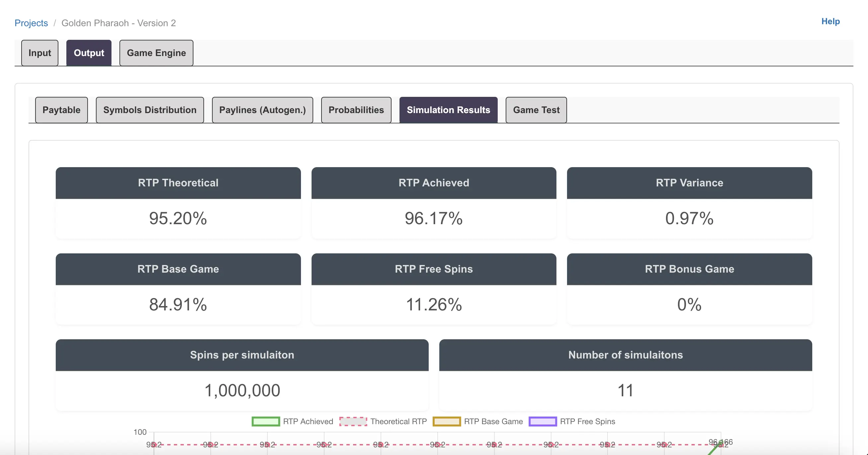Click the RTP Theoretical card header

pos(178,183)
